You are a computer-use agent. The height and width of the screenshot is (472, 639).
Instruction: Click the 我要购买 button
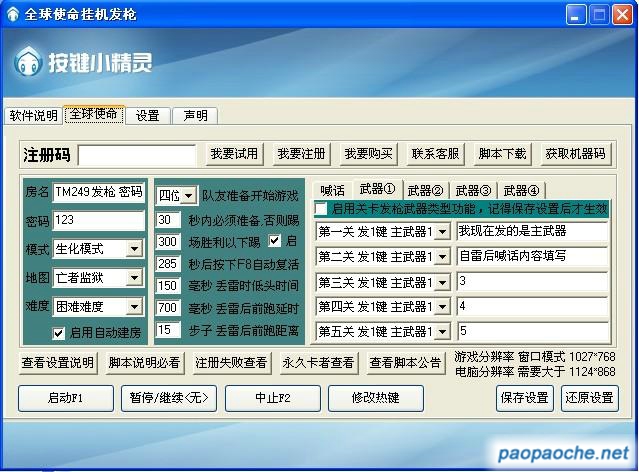click(x=368, y=154)
